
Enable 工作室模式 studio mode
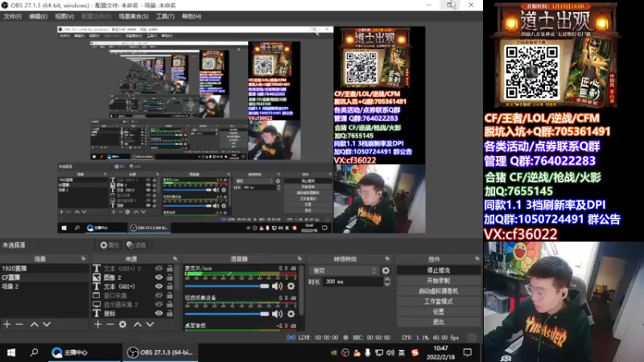(438, 301)
